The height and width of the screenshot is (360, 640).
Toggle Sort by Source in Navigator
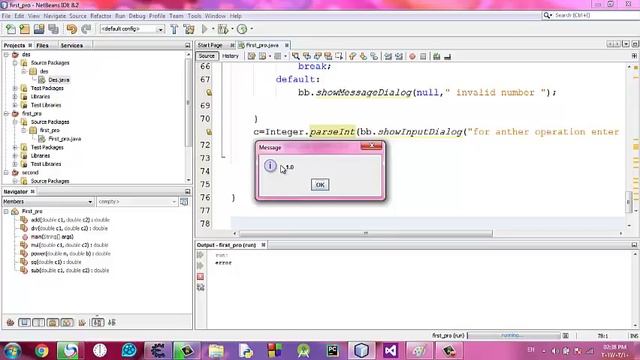coord(112,322)
